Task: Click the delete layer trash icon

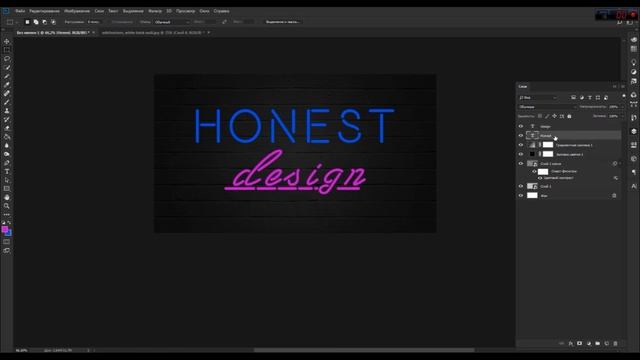Action: tap(616, 344)
